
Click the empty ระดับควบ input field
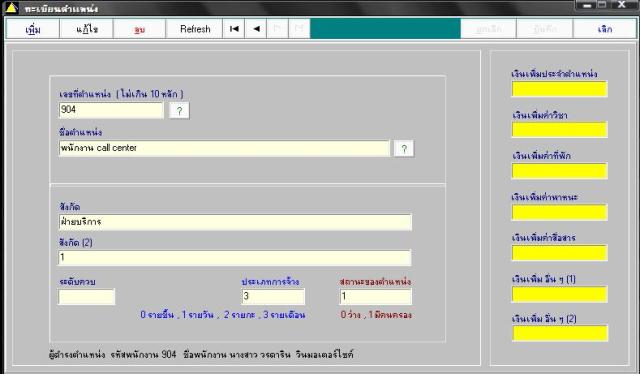pyautogui.click(x=87, y=297)
